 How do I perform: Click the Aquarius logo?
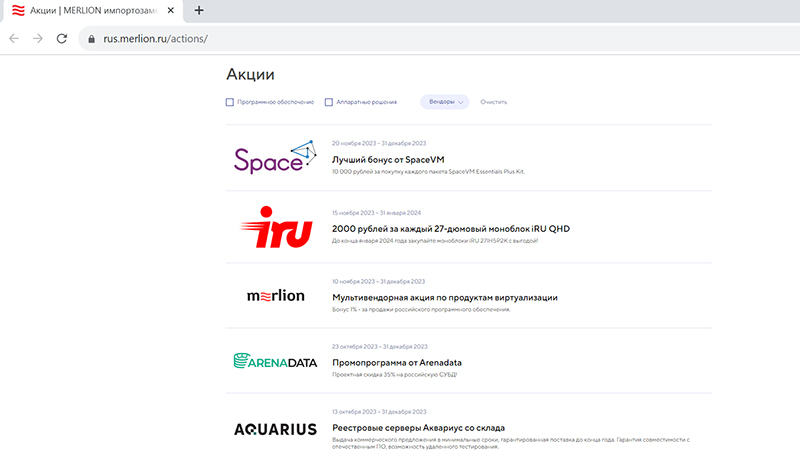275,429
